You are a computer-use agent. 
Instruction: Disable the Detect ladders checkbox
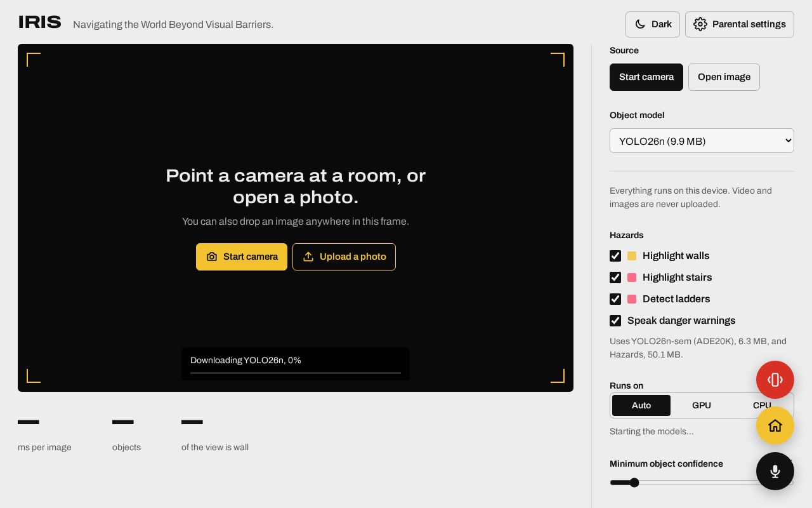615,299
